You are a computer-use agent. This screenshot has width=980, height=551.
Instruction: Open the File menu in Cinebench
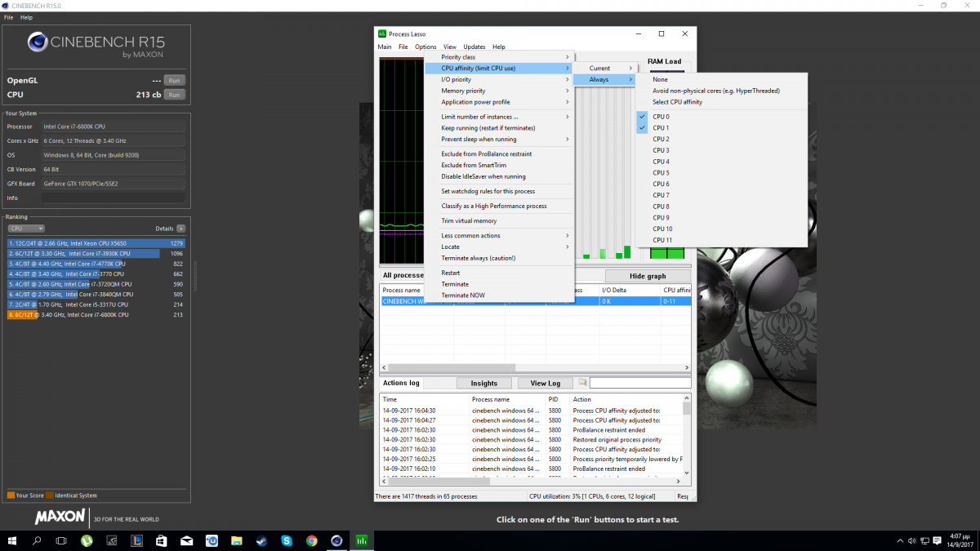[x=8, y=17]
